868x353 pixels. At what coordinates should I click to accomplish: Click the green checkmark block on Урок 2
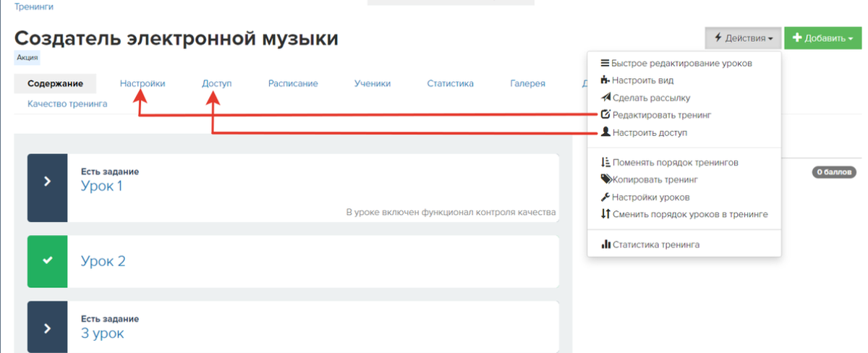tap(47, 261)
